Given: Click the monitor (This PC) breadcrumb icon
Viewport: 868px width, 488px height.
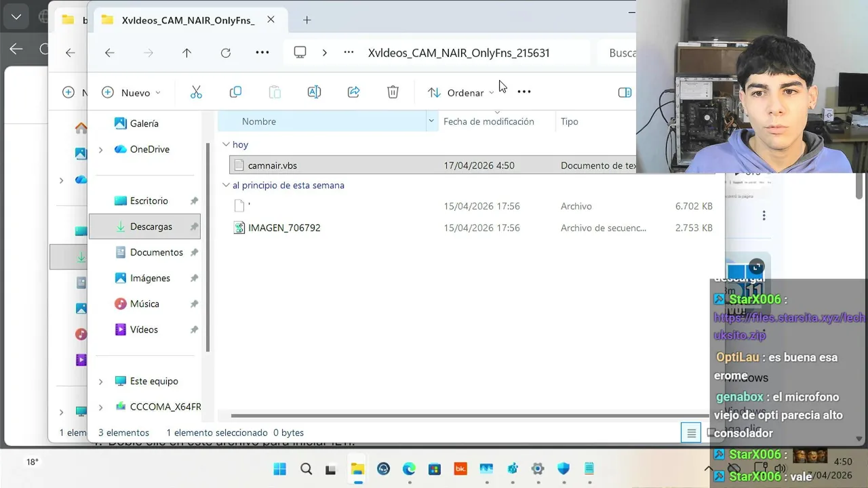Looking at the screenshot, I should [300, 52].
